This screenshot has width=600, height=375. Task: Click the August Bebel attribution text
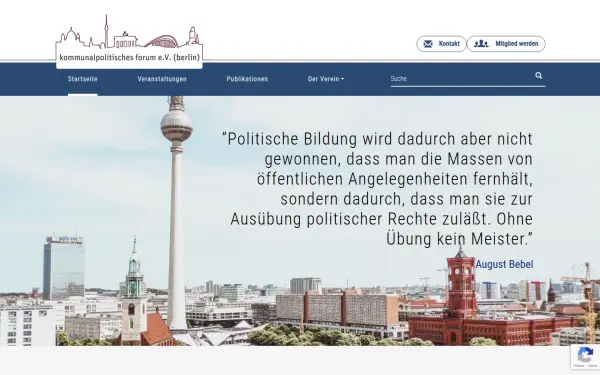pyautogui.click(x=504, y=264)
